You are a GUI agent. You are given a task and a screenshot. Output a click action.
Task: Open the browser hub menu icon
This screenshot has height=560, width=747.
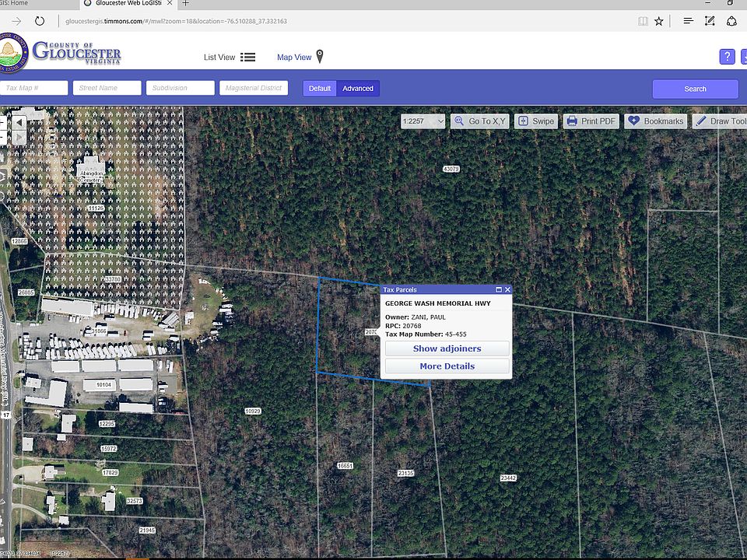click(x=688, y=21)
